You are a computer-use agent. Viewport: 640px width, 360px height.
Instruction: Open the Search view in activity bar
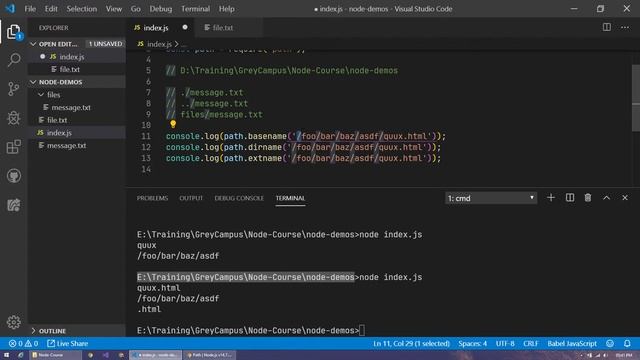(13, 60)
